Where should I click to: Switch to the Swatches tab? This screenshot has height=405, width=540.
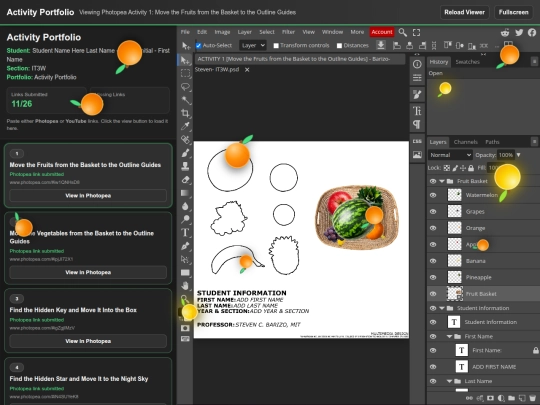pyautogui.click(x=467, y=62)
